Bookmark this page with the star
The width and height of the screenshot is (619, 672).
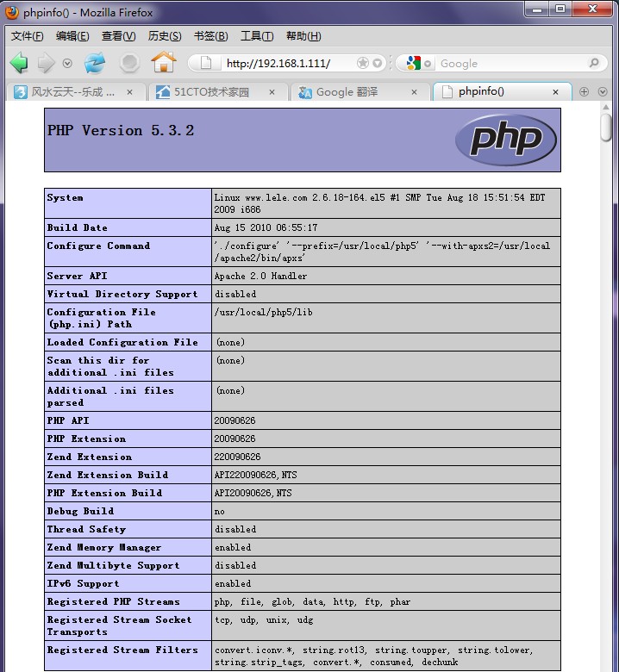(x=363, y=64)
